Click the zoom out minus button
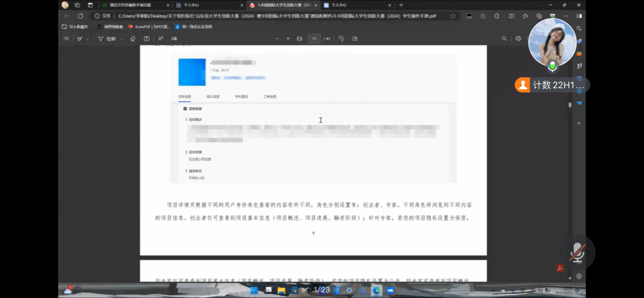The image size is (644, 298). [x=277, y=39]
